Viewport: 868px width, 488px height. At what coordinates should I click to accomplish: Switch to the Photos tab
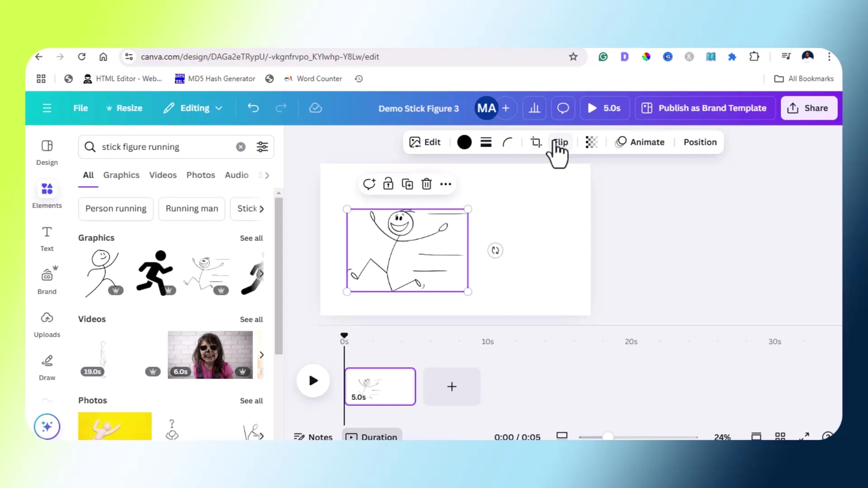click(x=201, y=175)
